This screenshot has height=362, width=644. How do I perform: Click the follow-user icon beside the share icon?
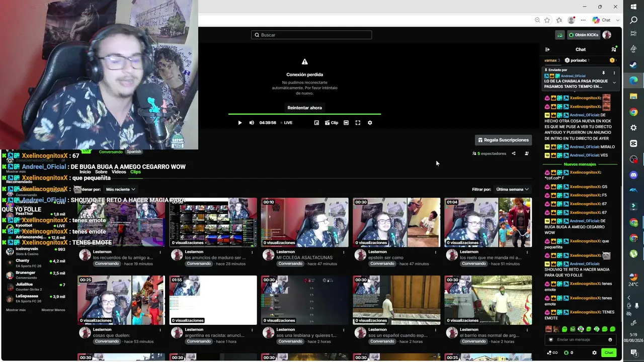527,153
